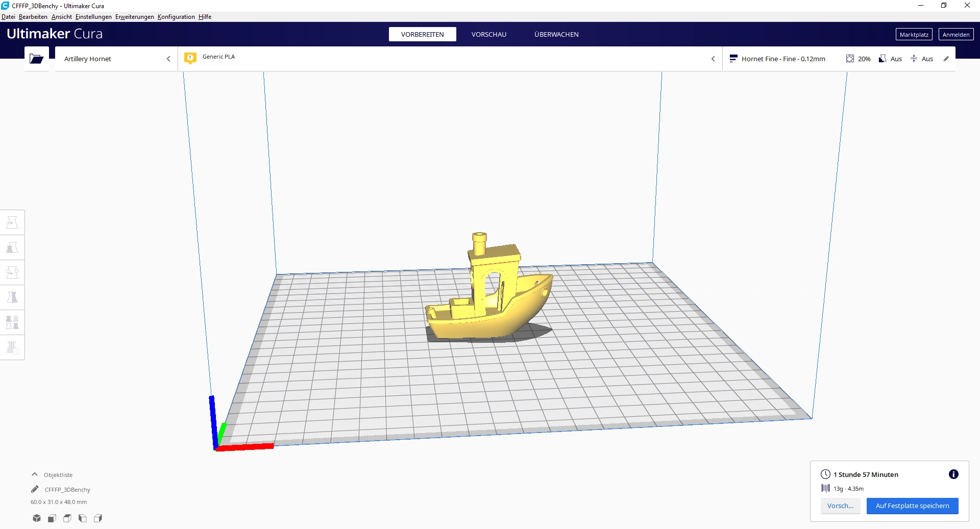980x529 pixels.
Task: Minimize the Cura window
Action: [x=921, y=6]
